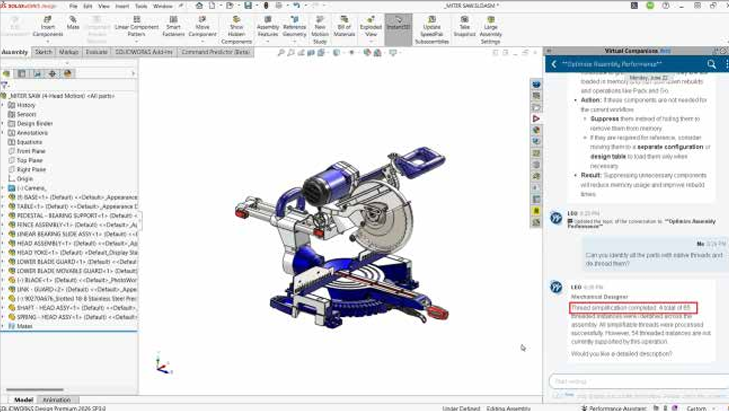Screen dimensions: 729x412
Task: Click the help question mark icon
Action: tap(666, 6)
